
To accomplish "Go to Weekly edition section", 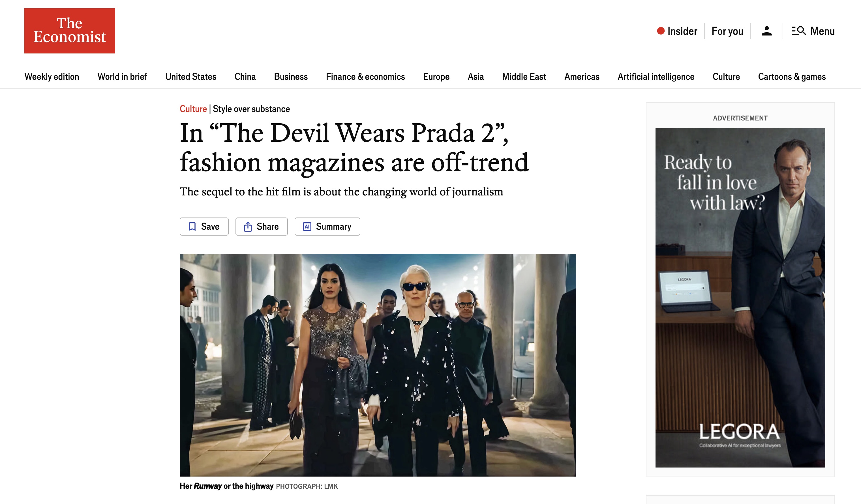I will [x=52, y=77].
